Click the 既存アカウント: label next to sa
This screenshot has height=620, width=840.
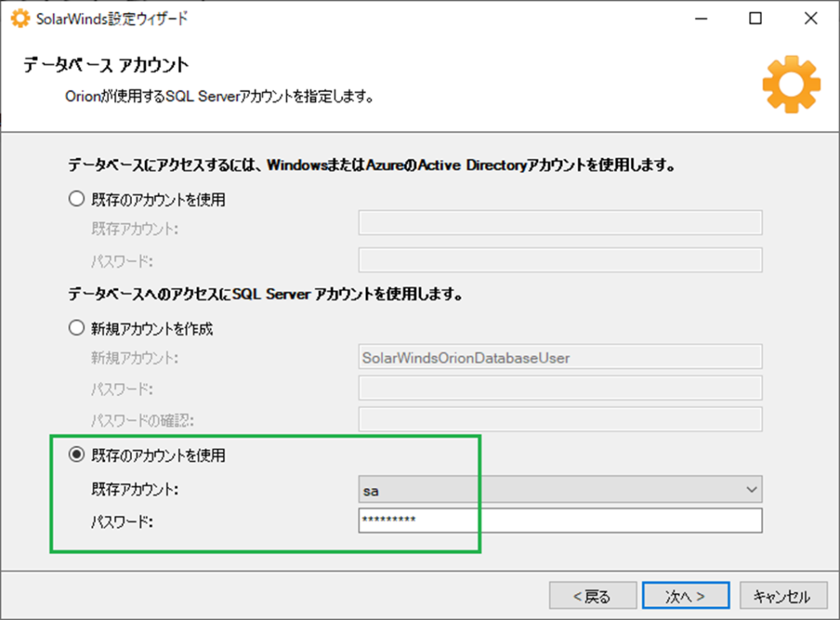pos(135,489)
